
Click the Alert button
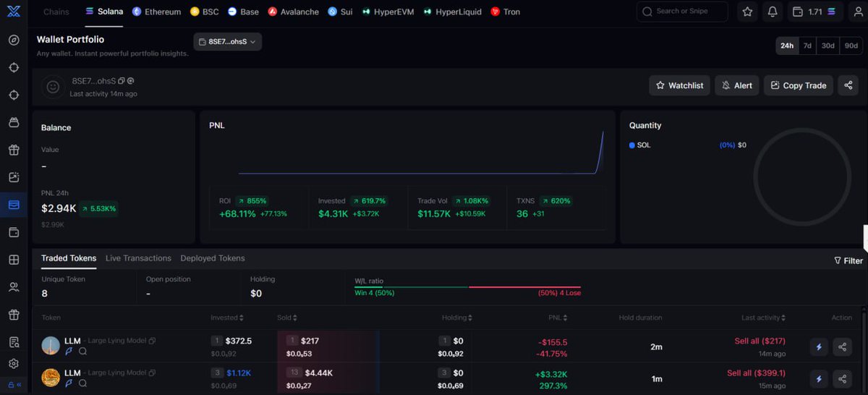pyautogui.click(x=737, y=85)
